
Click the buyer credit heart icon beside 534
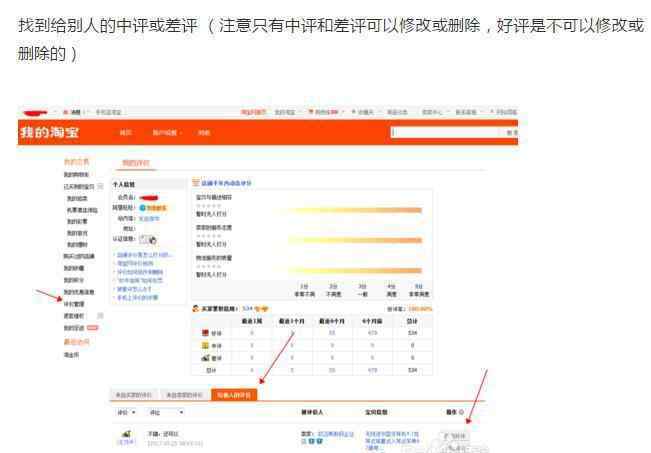pyautogui.click(x=260, y=309)
